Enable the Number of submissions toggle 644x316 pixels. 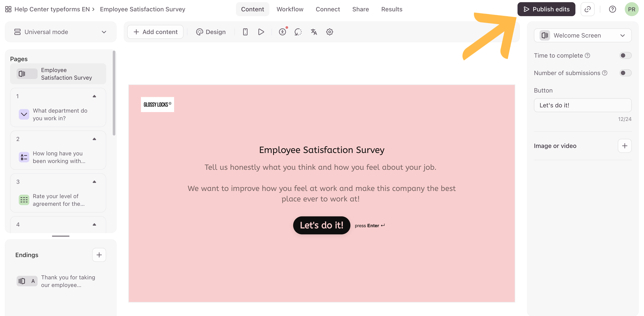click(625, 73)
